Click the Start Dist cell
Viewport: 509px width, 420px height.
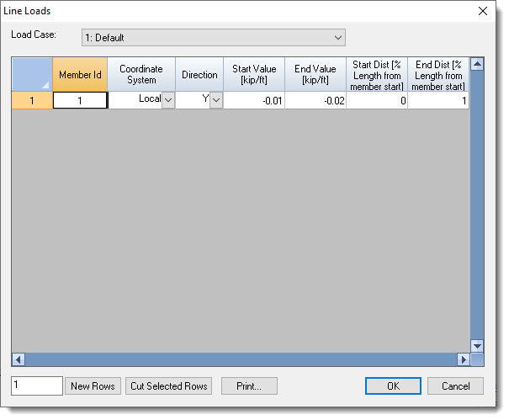coord(376,100)
